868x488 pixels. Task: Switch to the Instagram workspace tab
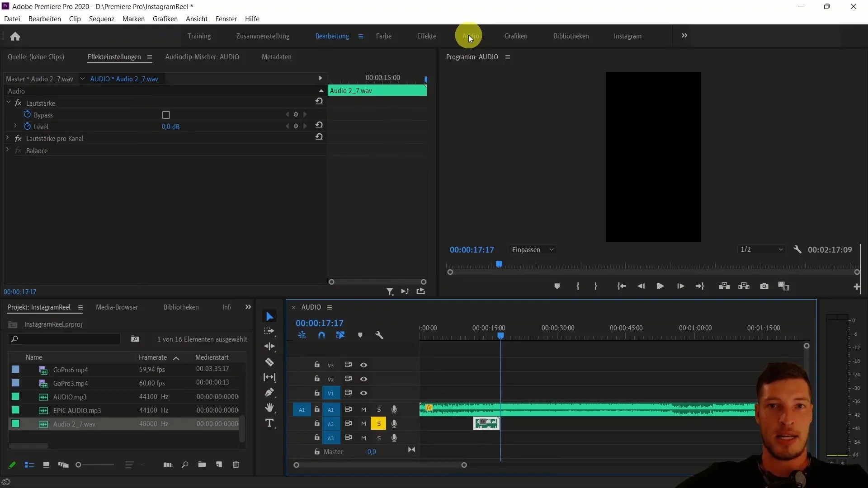627,36
